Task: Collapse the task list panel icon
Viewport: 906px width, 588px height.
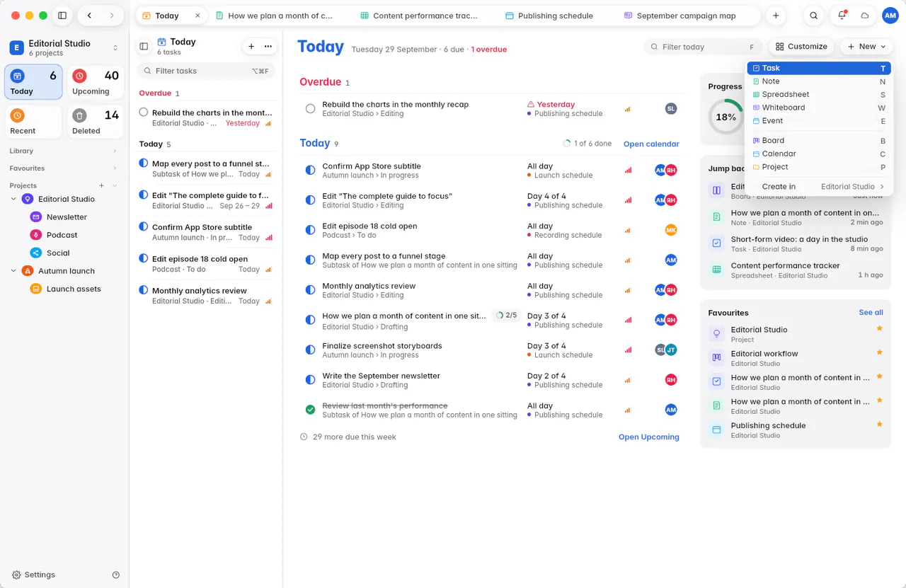Action: click(x=144, y=46)
